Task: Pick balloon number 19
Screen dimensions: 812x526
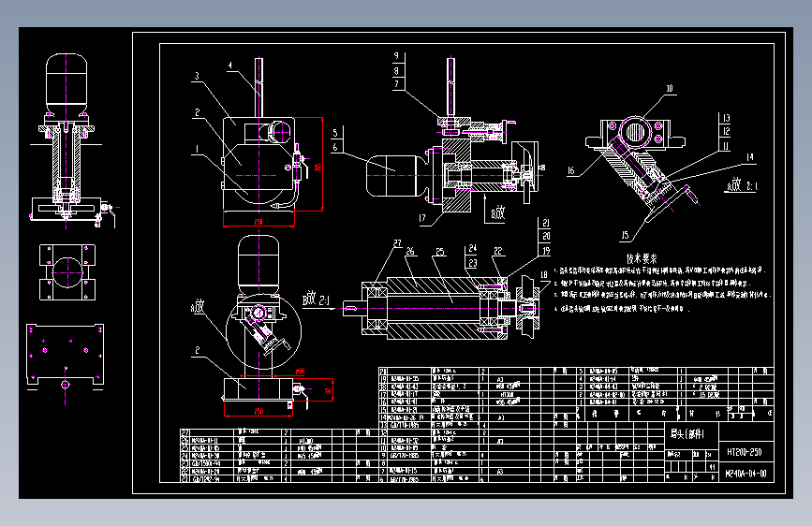Action: pos(546,251)
